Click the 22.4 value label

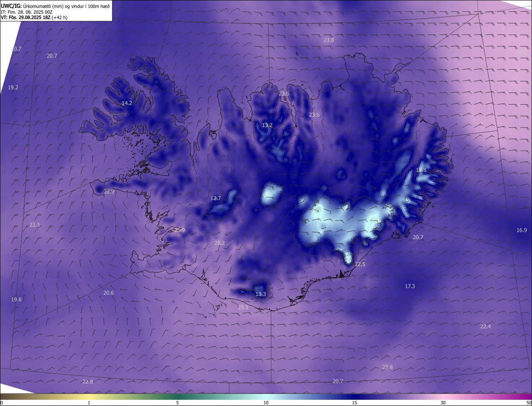(x=485, y=327)
